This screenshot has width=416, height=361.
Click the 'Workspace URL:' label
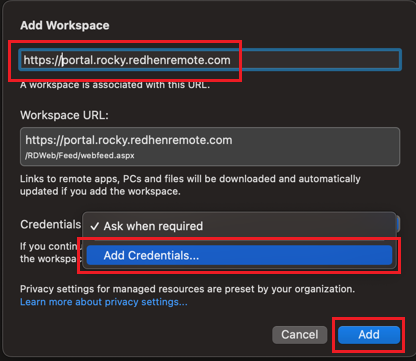click(x=64, y=115)
